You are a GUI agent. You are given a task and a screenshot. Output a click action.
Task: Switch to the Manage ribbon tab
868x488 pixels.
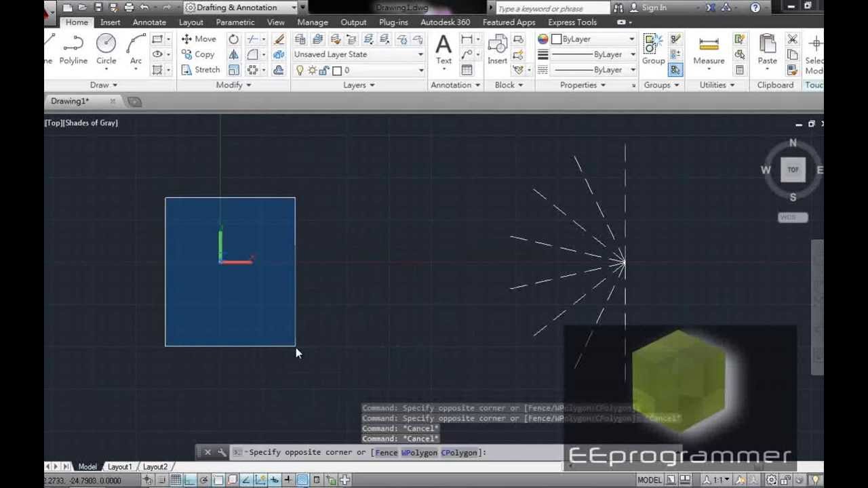point(313,22)
